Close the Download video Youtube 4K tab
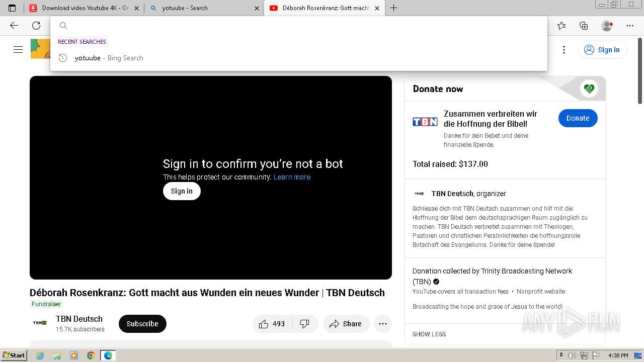 click(136, 8)
